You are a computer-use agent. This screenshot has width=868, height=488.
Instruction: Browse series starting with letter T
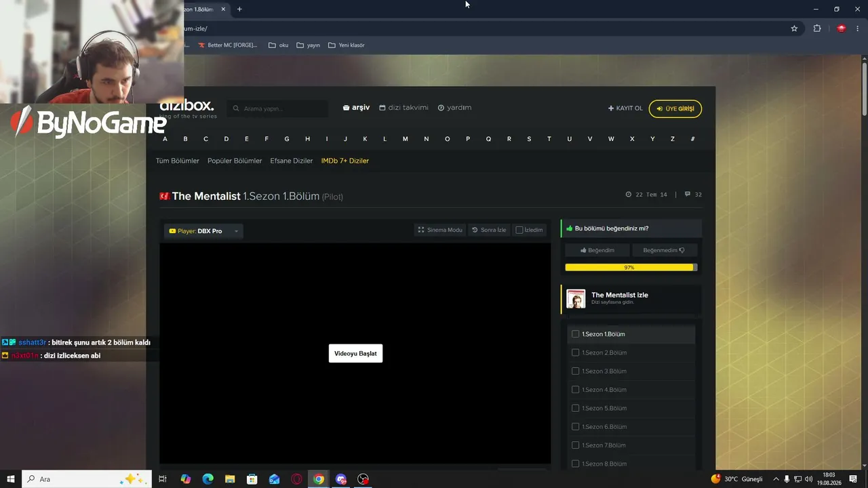point(549,139)
